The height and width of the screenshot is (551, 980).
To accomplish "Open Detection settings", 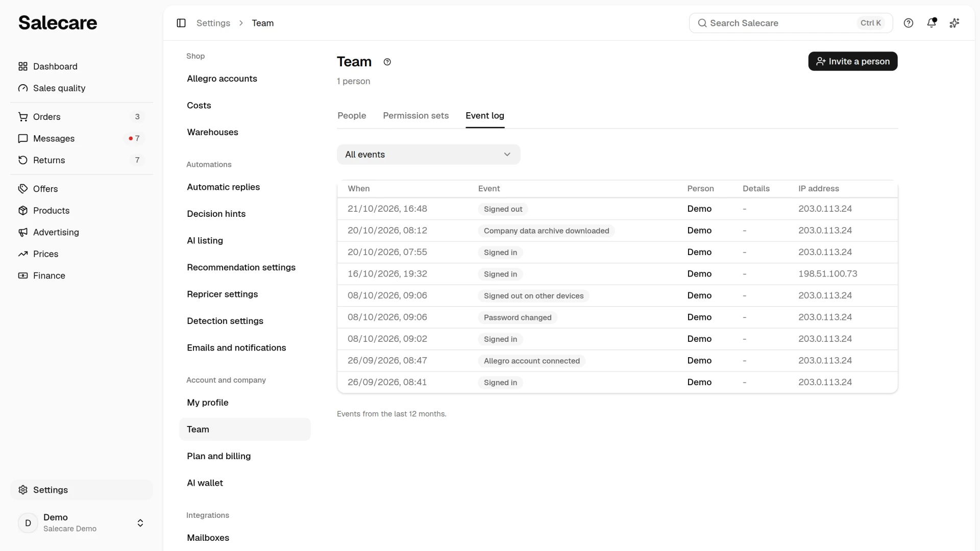I will coord(245,321).
